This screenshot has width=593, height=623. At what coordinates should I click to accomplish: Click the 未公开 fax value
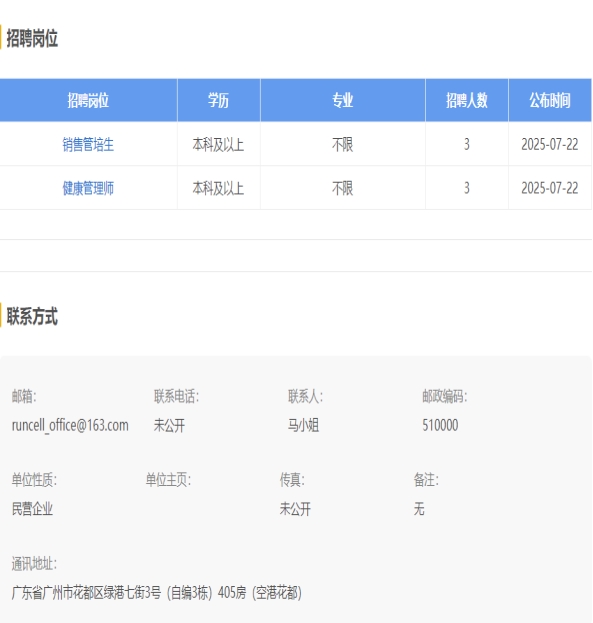click(295, 509)
